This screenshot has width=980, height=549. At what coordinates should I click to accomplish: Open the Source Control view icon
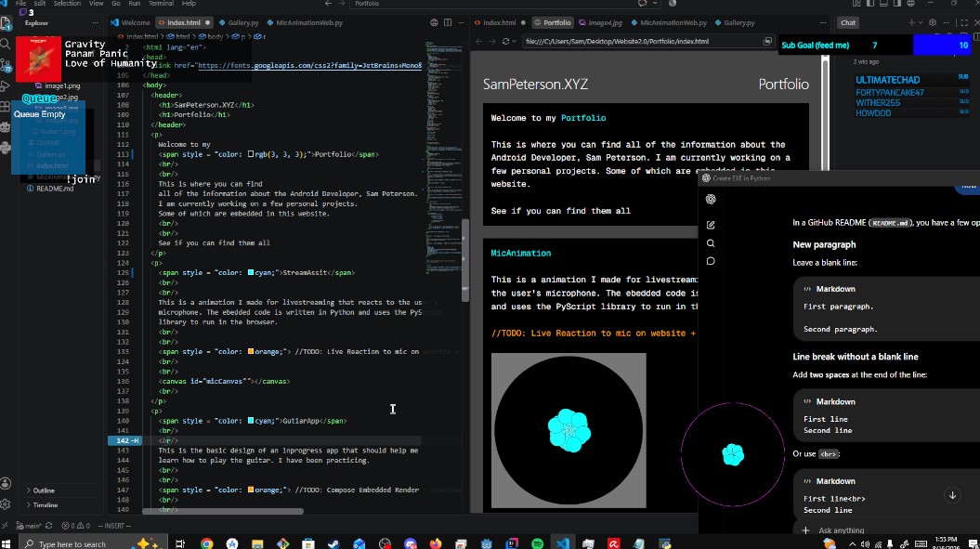[x=6, y=65]
